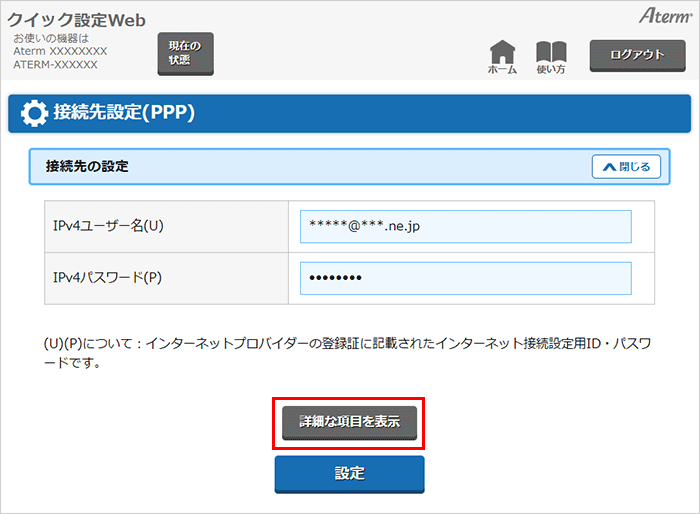Screen dimensions: 700x514
Task: Click the gear icon beside 接続先設定(PPP)
Action: 34,114
